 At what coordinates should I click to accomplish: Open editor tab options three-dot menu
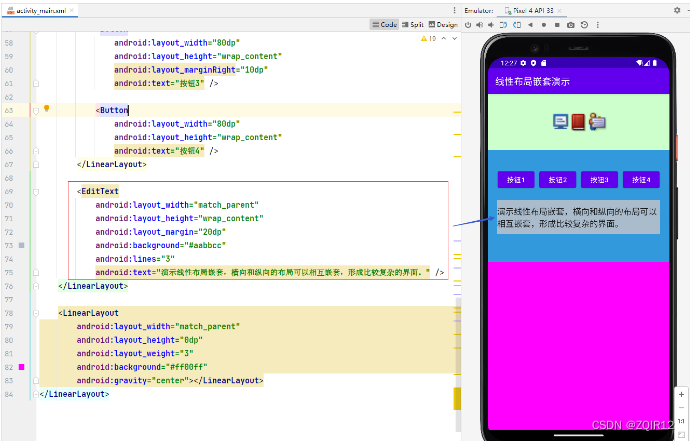[455, 10]
